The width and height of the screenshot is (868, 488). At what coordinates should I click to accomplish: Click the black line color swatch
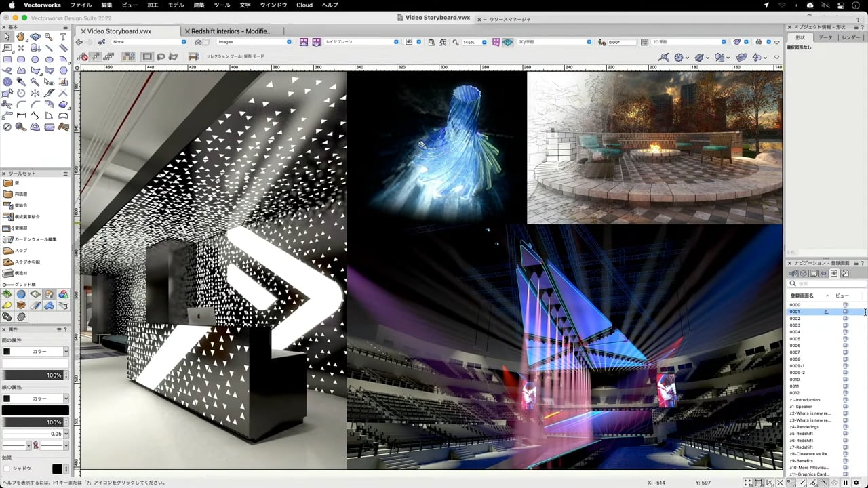pos(35,410)
